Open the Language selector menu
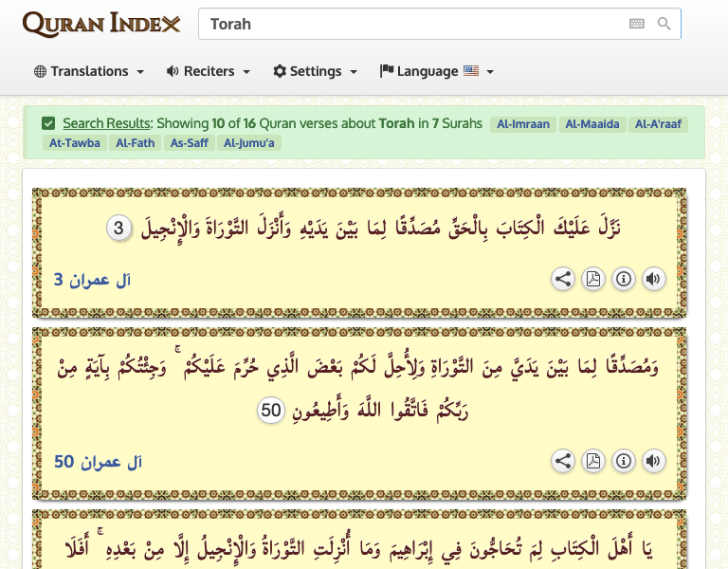The image size is (728, 569). click(437, 71)
